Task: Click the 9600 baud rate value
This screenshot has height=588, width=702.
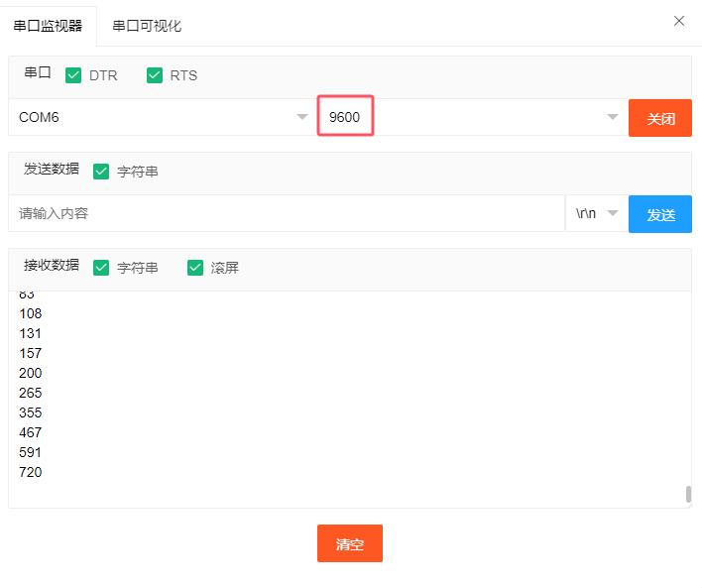Action: coord(344,117)
